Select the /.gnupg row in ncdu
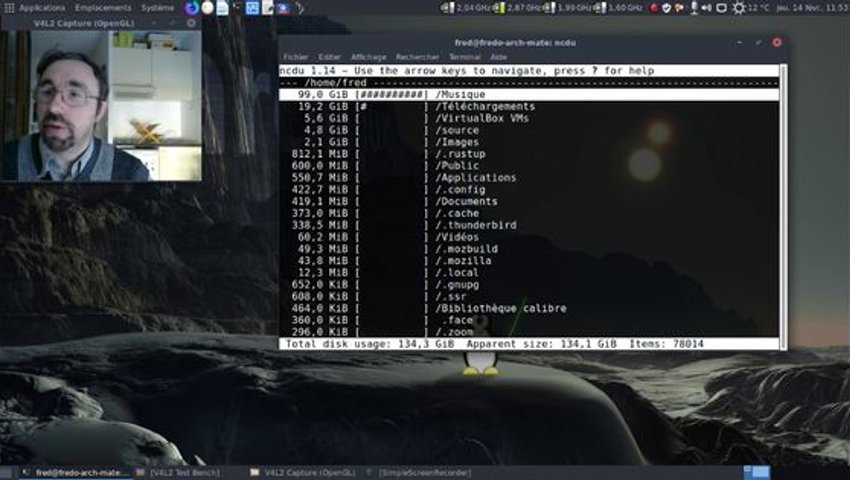The image size is (850, 480). [529, 284]
